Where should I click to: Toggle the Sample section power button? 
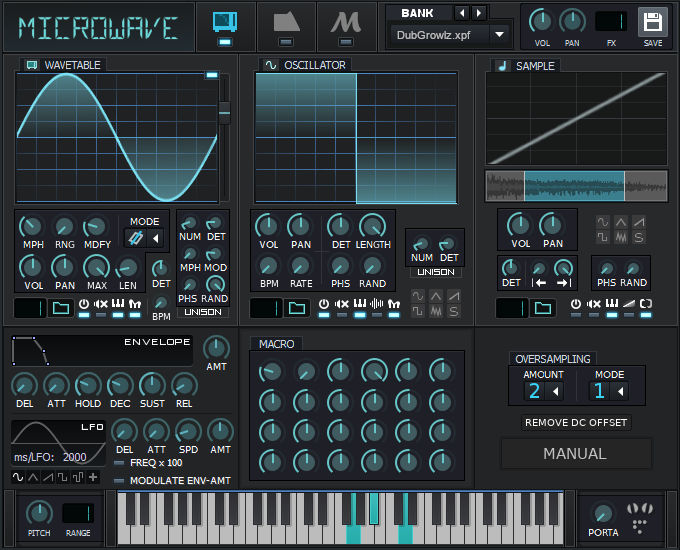[x=576, y=304]
